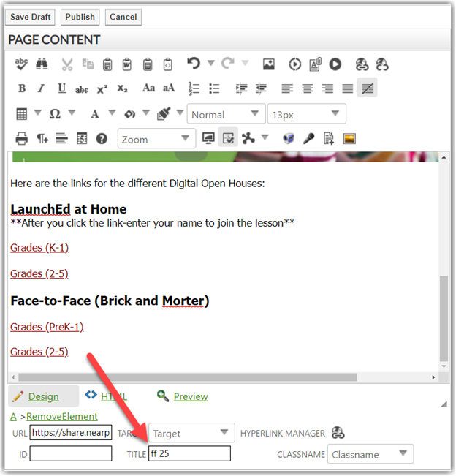Click the Outdent icon
This screenshot has height=476, width=456.
click(x=261, y=88)
